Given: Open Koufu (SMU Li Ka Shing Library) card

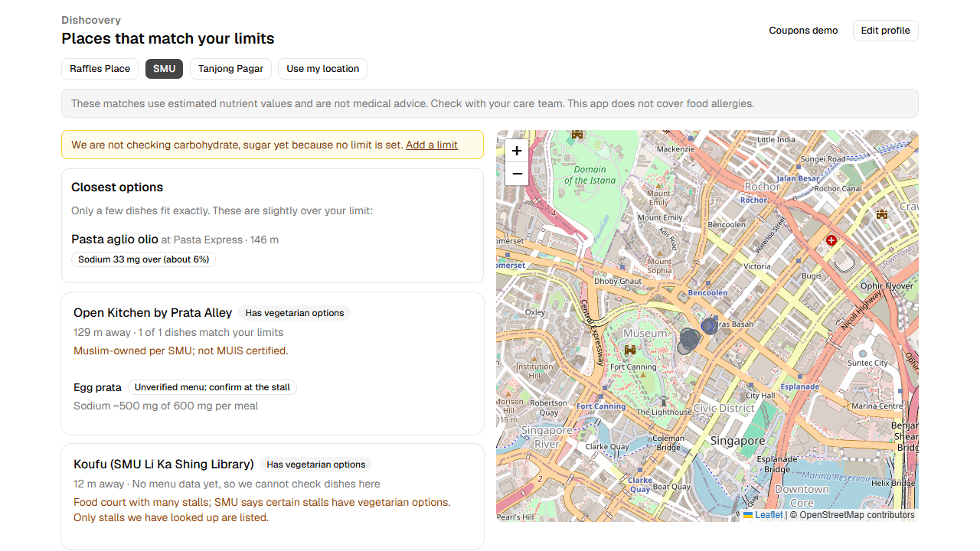Looking at the screenshot, I should (273, 496).
